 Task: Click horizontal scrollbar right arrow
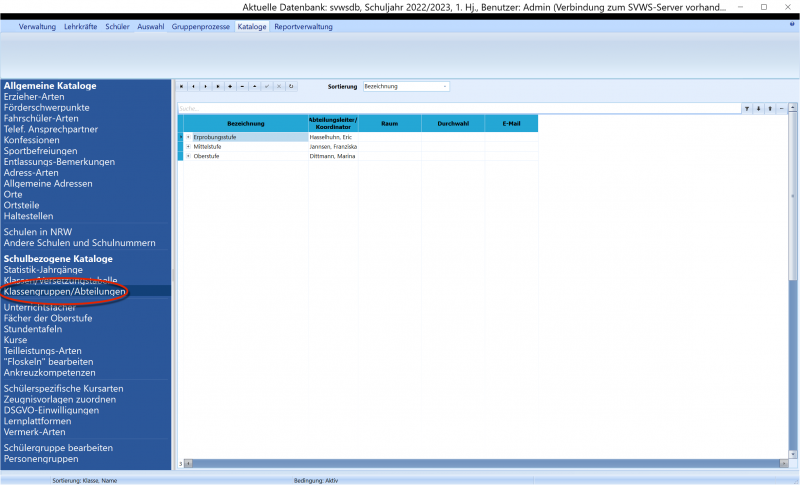(784, 464)
